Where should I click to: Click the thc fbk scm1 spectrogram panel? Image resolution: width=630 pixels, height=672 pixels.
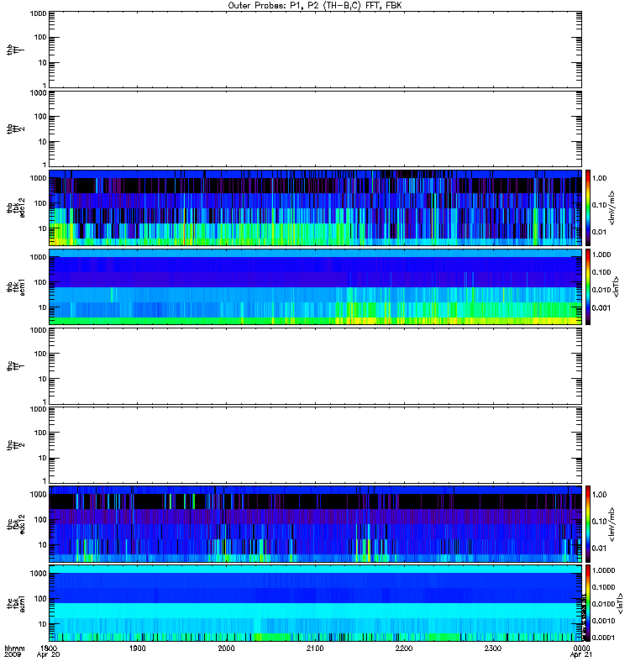coord(316,603)
